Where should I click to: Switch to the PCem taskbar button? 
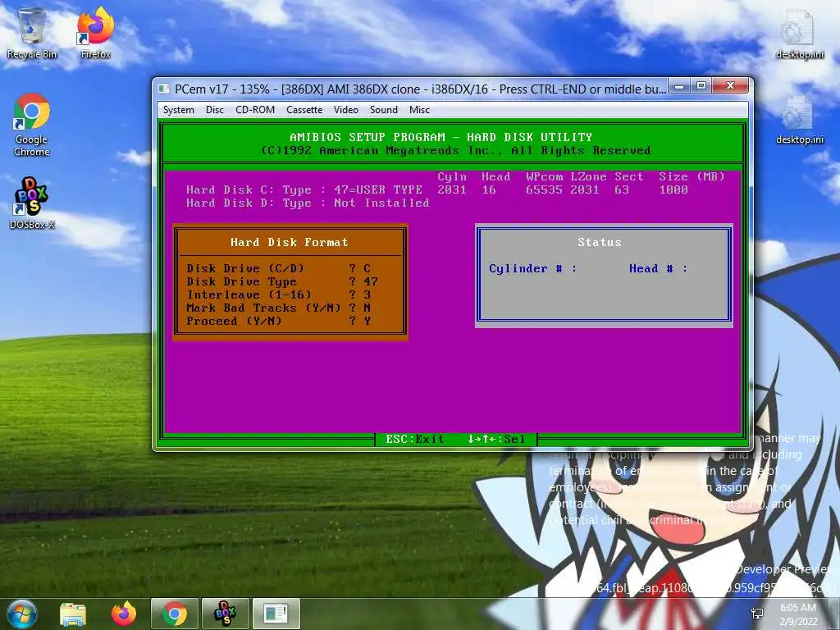click(x=276, y=614)
